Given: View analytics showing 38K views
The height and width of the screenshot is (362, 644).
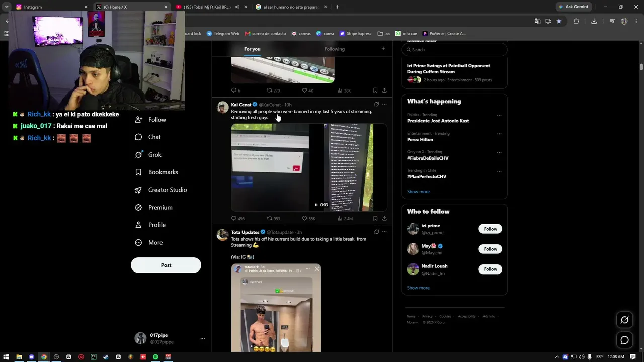Looking at the screenshot, I should [344, 90].
